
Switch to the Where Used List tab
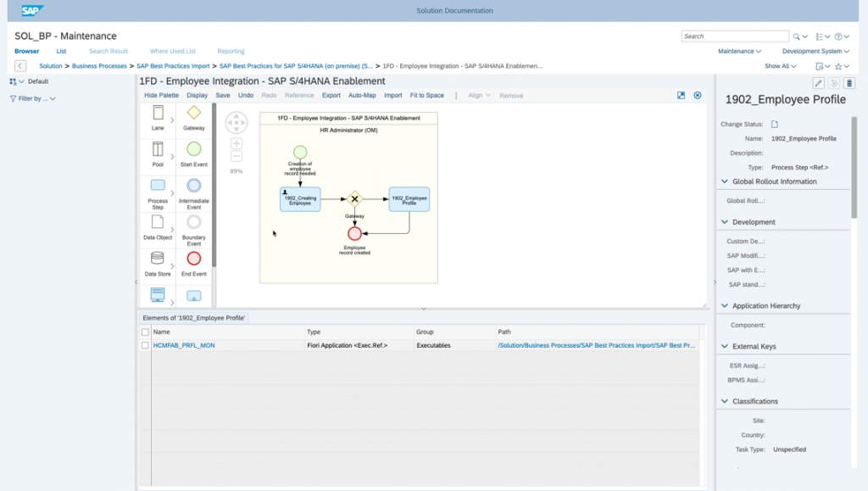tap(173, 51)
